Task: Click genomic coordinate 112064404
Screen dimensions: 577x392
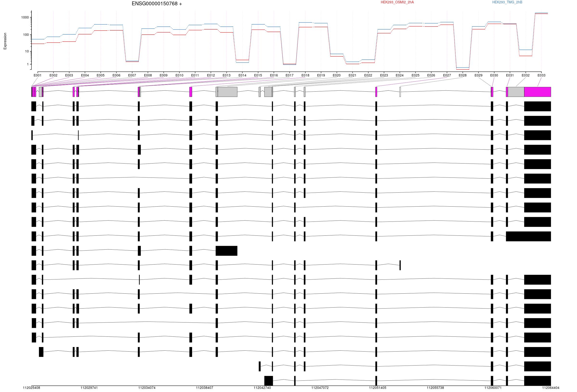Action: pos(551,388)
